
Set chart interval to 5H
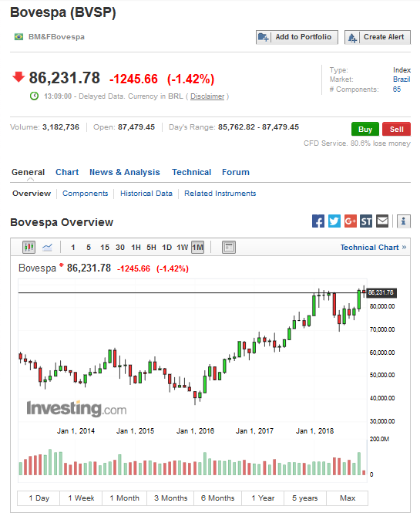[151, 248]
